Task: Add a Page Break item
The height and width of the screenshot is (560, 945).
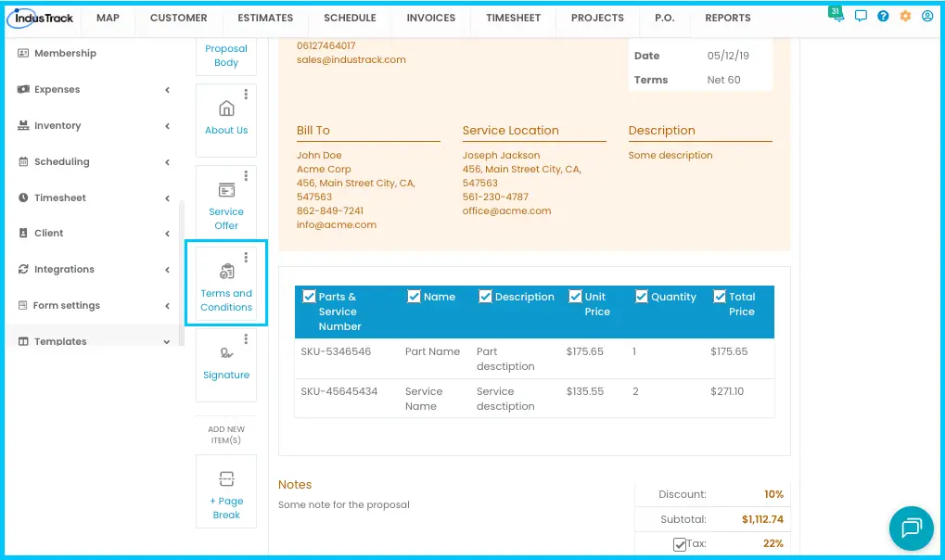Action: tap(226, 492)
